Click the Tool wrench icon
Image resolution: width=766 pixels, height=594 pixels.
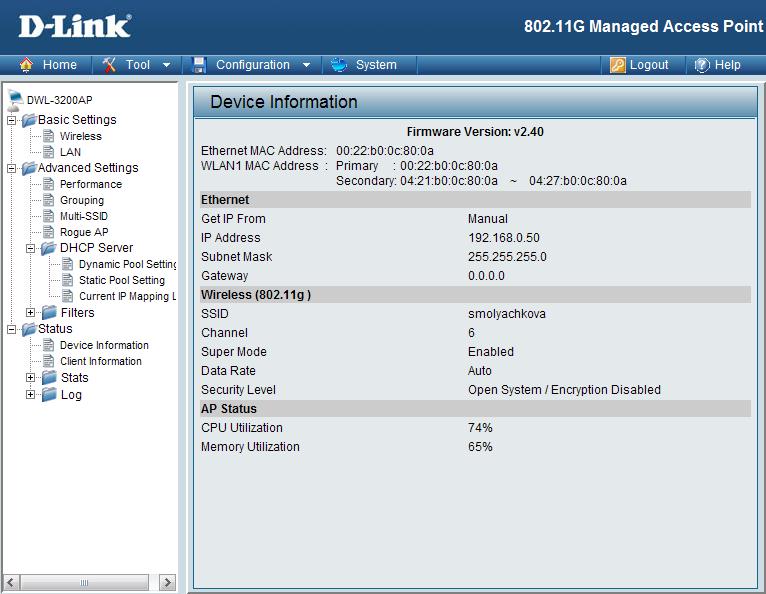[x=110, y=65]
